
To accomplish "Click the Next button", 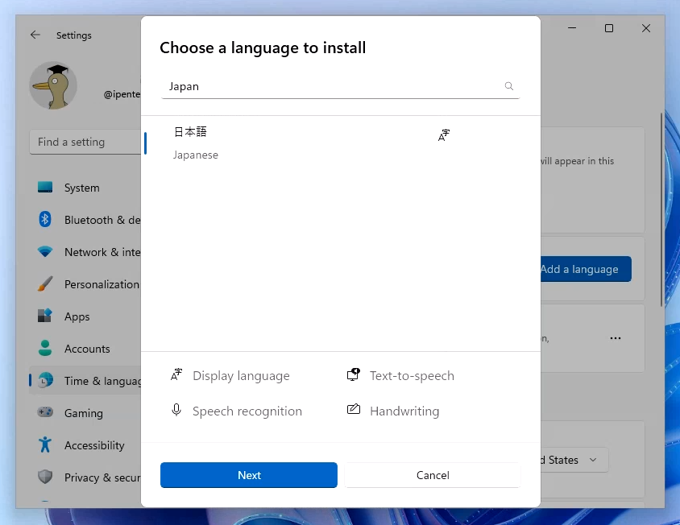I will click(249, 475).
